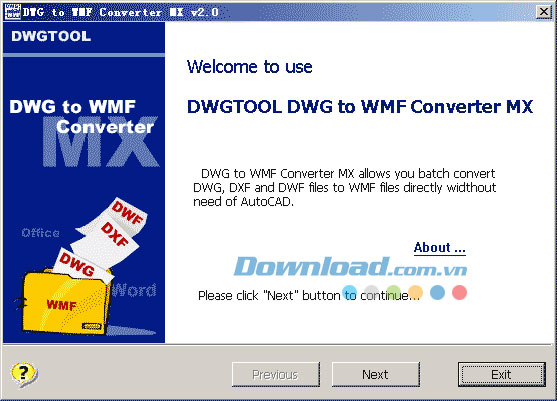Viewport: 557px width, 401px height.
Task: Click the dark blue watermark dot
Action: 437,292
